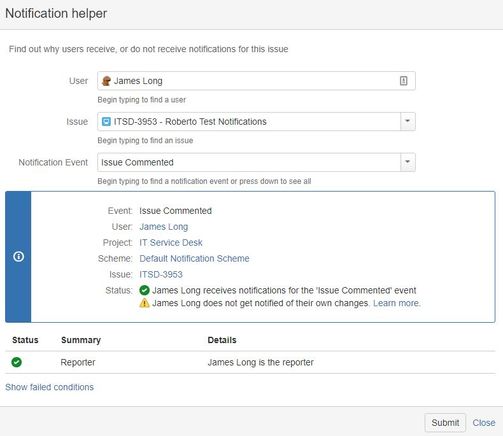Screen dimensions: 503x436
Task: Click the Submit button
Action: click(x=445, y=423)
